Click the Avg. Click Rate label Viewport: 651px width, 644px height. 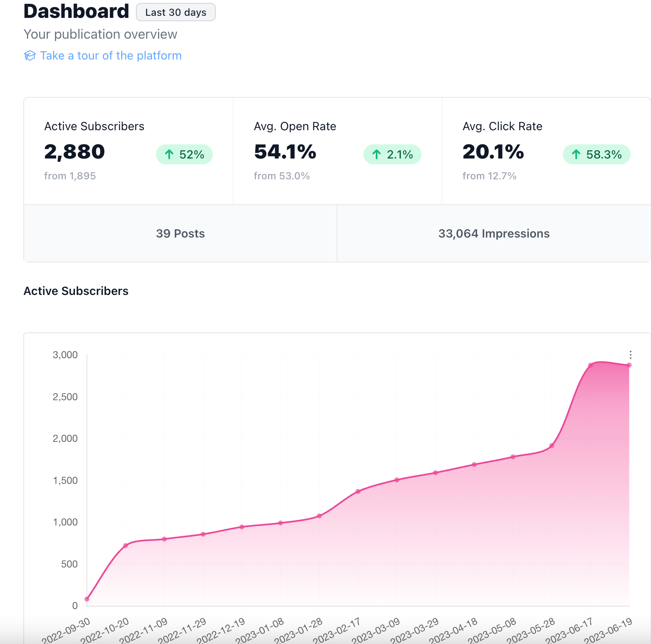pyautogui.click(x=503, y=126)
